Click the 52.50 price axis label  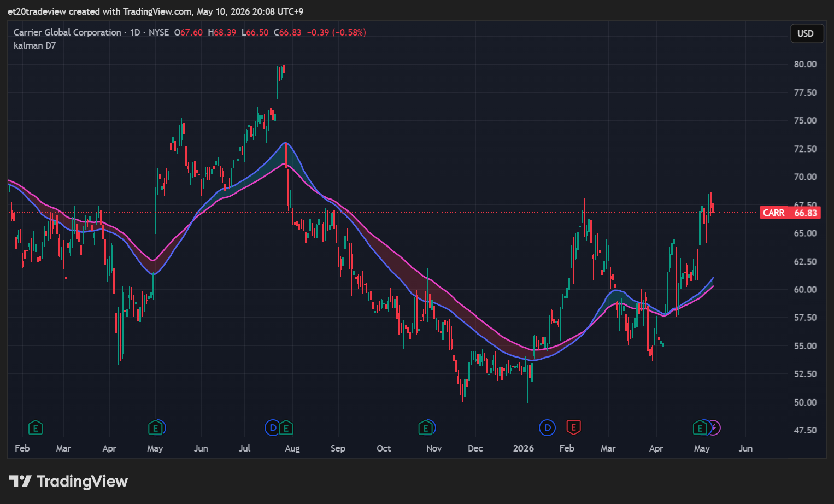(805, 374)
